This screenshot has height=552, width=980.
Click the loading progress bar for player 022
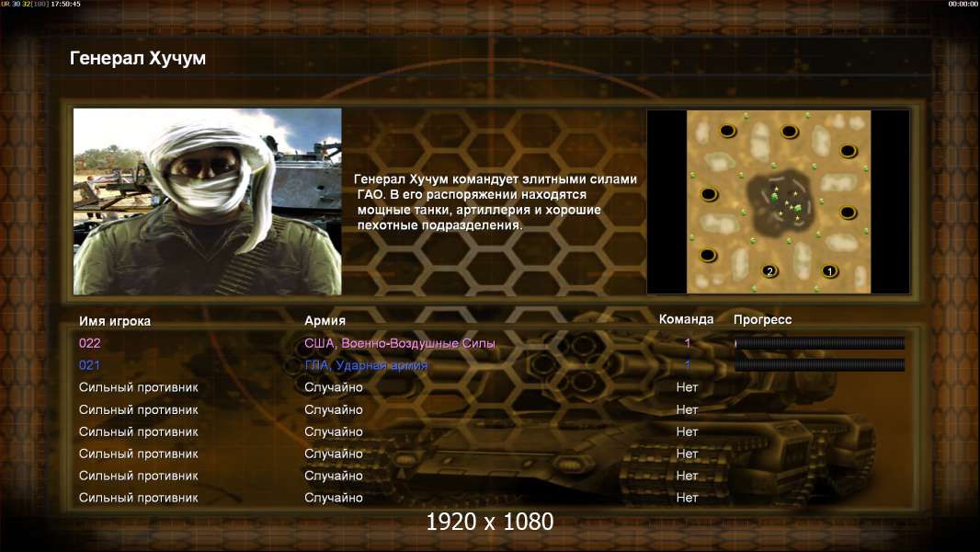[x=819, y=342]
